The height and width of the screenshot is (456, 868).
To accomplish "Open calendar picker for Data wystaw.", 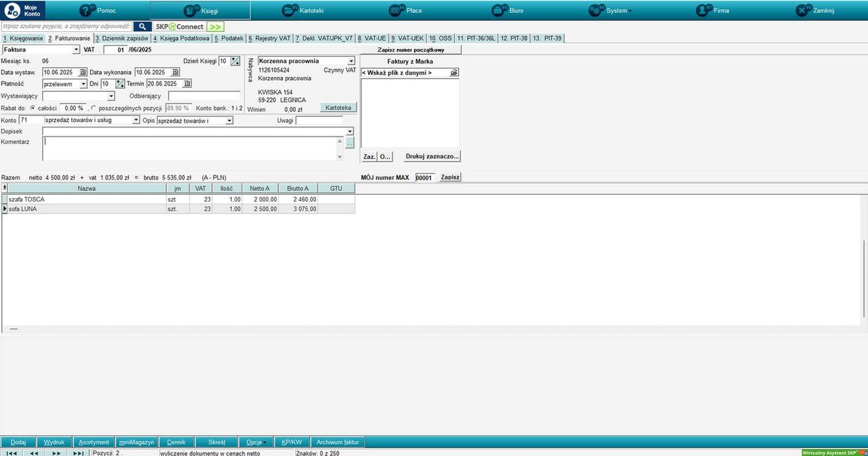I will (83, 72).
